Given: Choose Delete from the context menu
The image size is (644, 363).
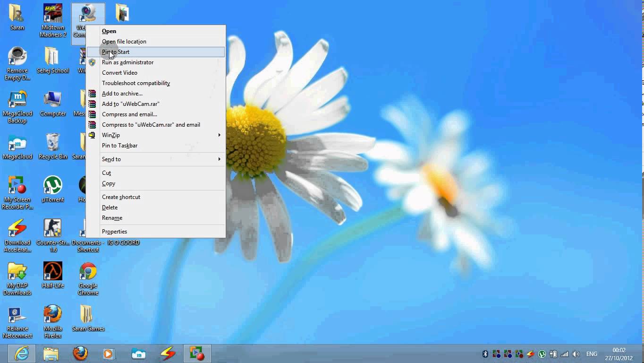Looking at the screenshot, I should [156, 207].
